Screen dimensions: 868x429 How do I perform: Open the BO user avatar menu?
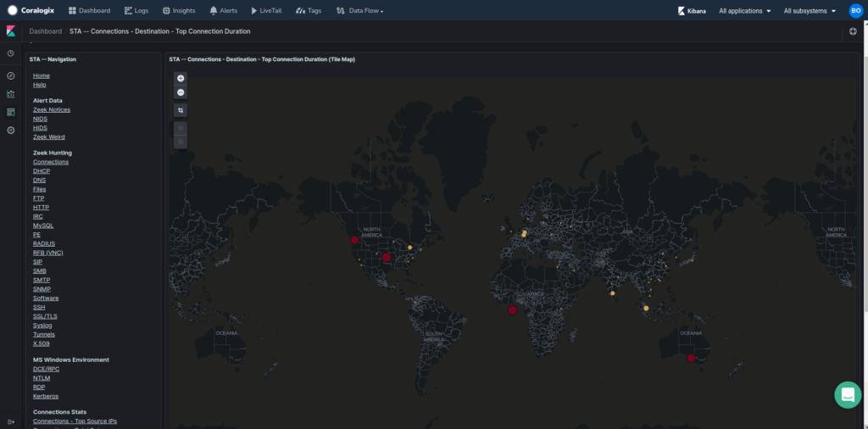pos(856,10)
